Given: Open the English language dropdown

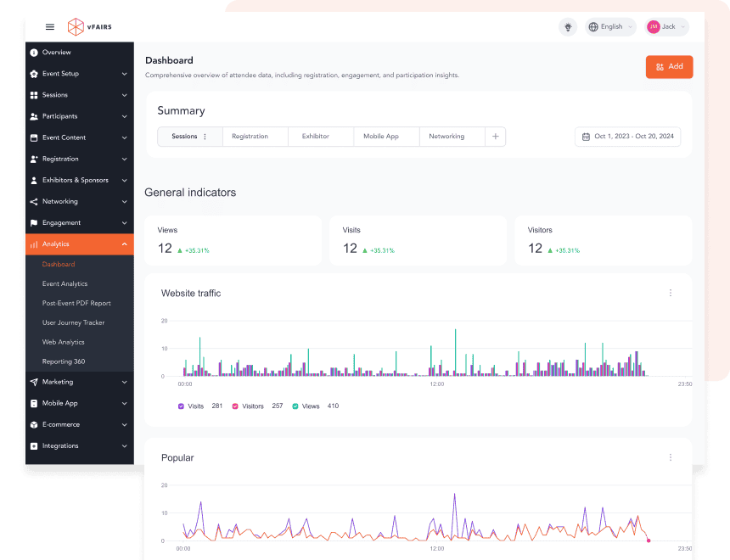Looking at the screenshot, I should pos(609,26).
